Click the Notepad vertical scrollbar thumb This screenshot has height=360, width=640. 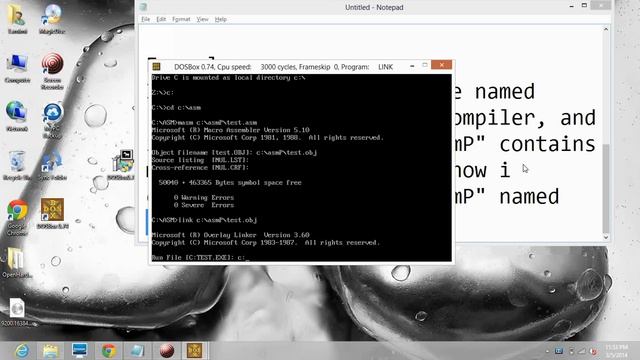[606, 188]
